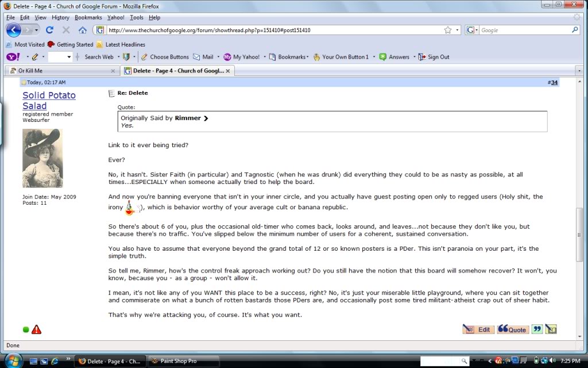Expand the Mail button dropdown arrow

[218, 57]
